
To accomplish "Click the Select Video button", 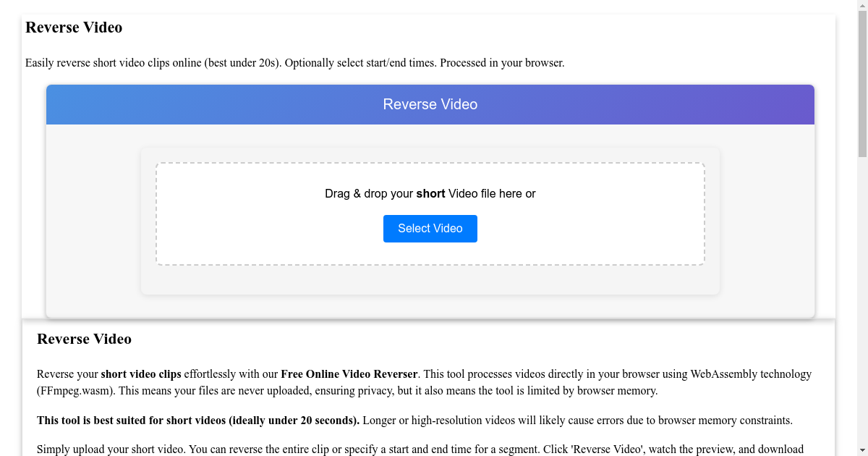I will [430, 228].
